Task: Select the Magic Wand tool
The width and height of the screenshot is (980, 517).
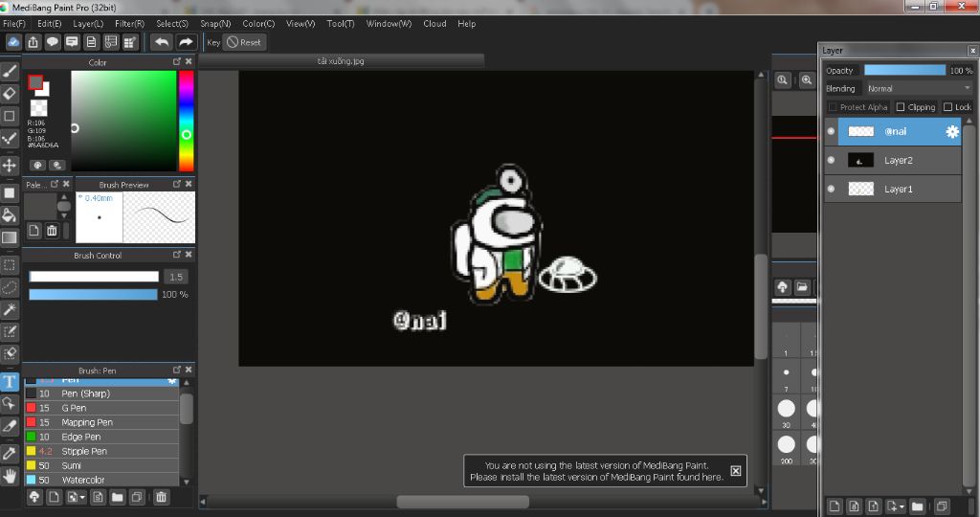Action: (10, 309)
